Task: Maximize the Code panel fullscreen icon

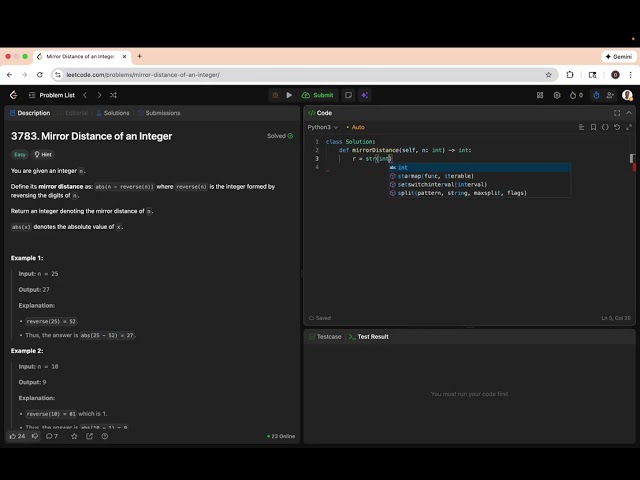Action: 617,113
